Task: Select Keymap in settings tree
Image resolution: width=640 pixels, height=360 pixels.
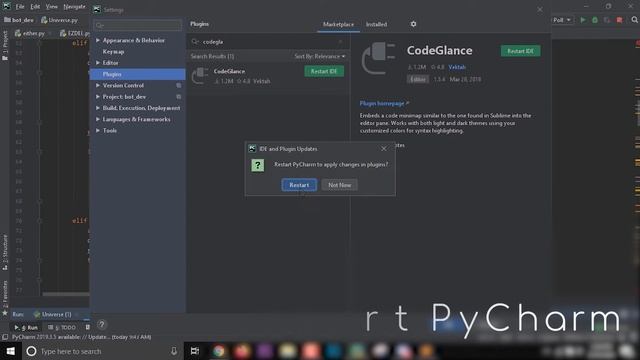Action: (x=113, y=52)
